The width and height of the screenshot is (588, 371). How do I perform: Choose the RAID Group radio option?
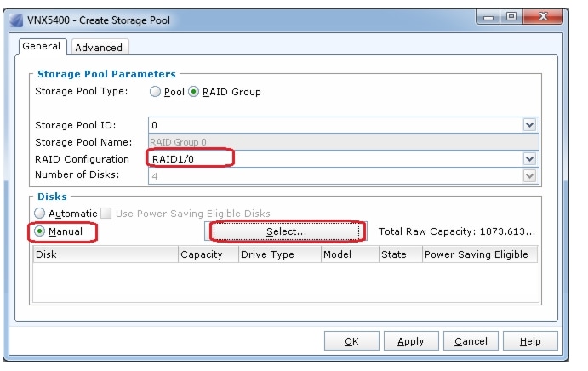click(194, 92)
